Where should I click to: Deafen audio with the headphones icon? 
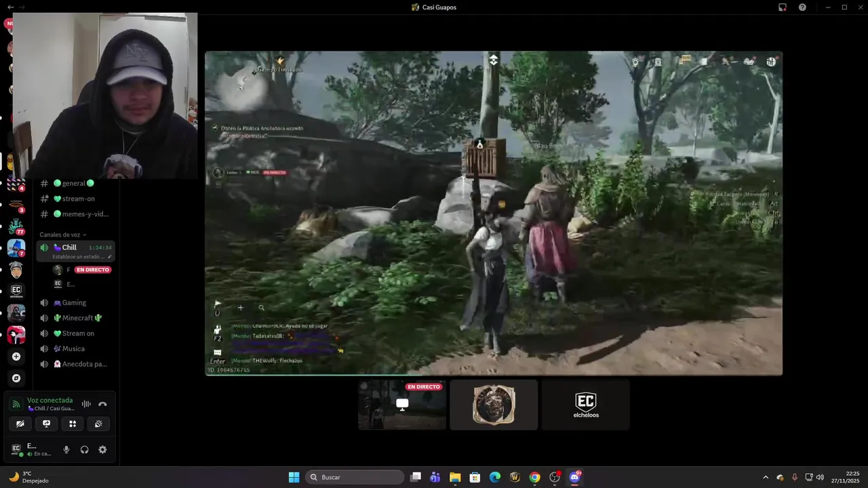[x=85, y=449]
